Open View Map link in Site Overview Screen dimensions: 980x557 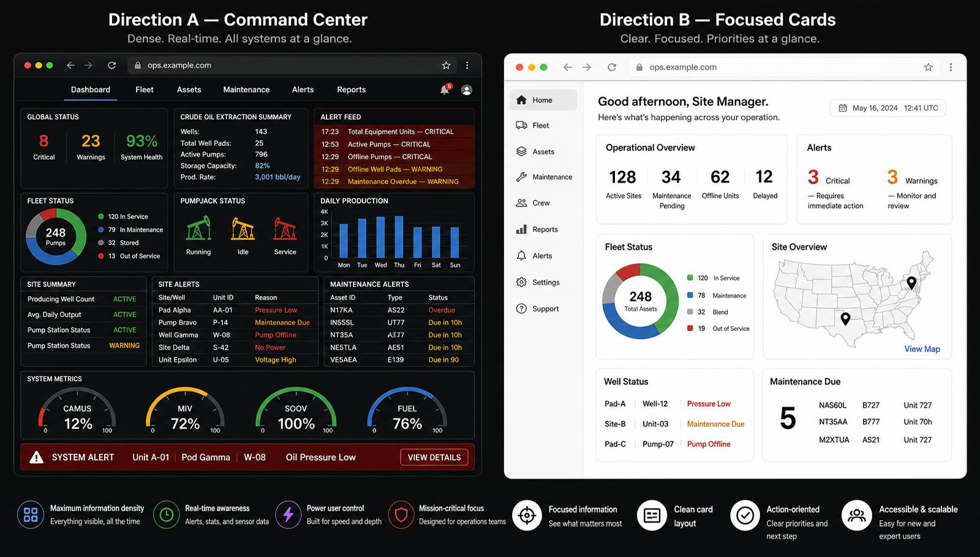point(922,349)
